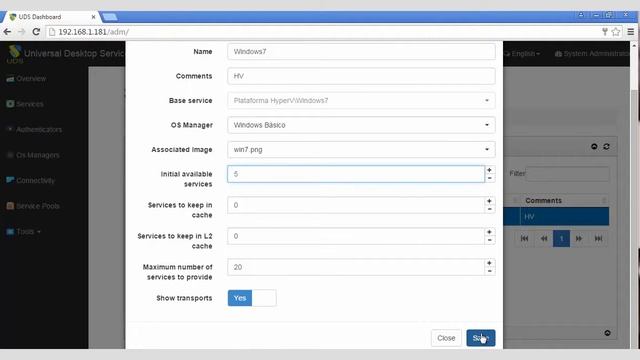Viewport: 640px width, 360px height.
Task: Go to first page of table
Action: pos(524,238)
